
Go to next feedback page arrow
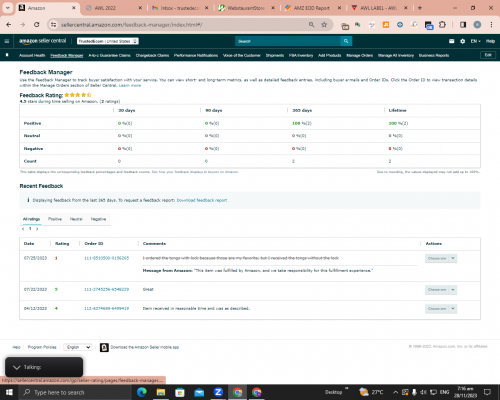click(x=37, y=229)
